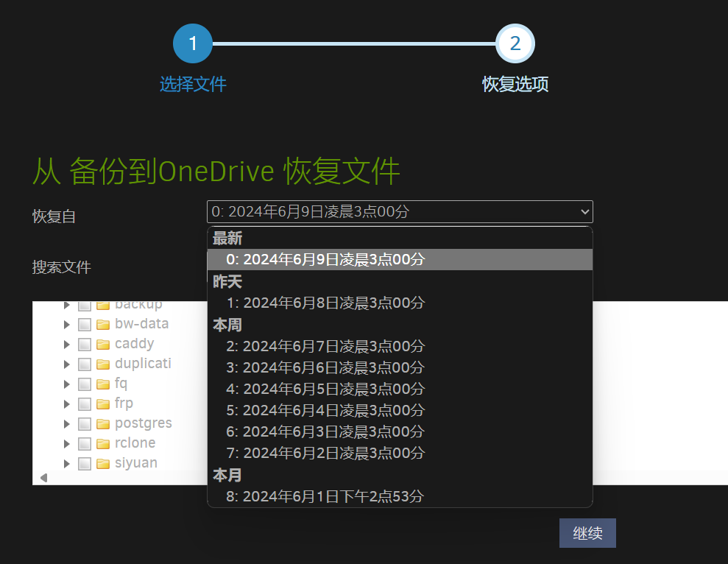728x564 pixels.
Task: Tick the checkbox beside postgres
Action: (x=85, y=423)
